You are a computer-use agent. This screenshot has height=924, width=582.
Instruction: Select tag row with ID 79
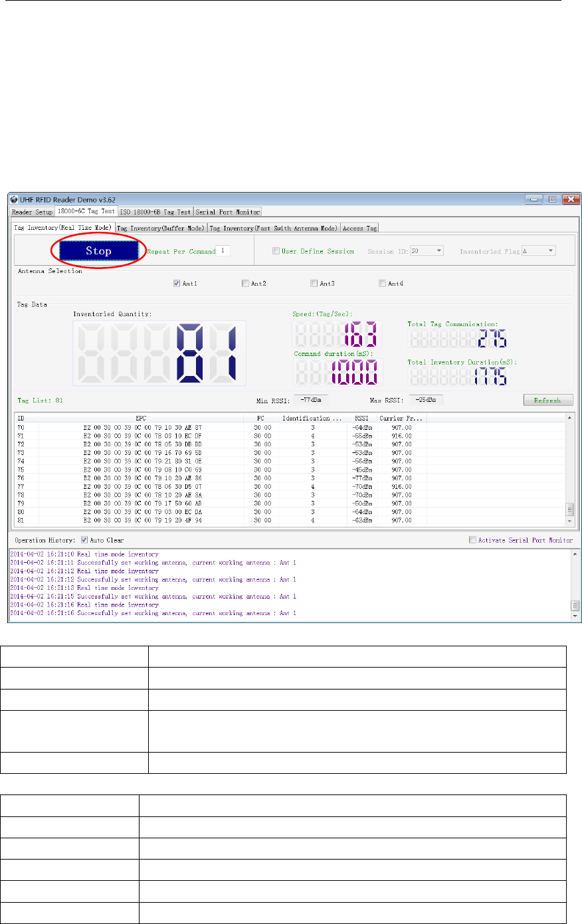[x=290, y=504]
